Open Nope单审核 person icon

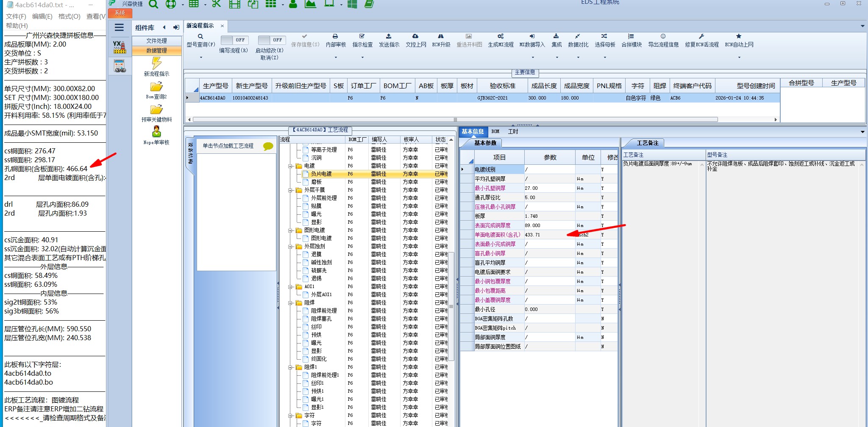[156, 132]
